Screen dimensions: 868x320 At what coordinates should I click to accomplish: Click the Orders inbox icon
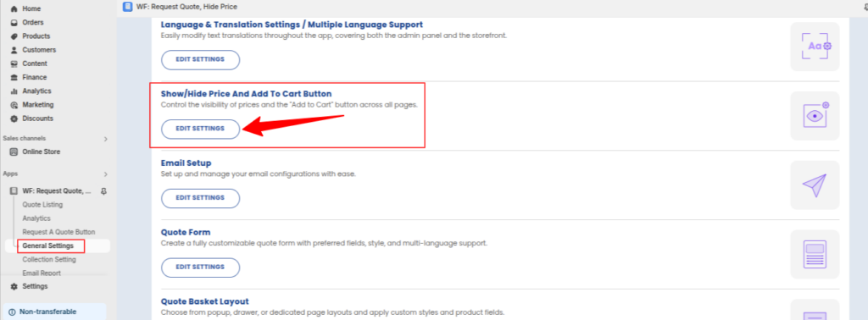click(x=14, y=23)
